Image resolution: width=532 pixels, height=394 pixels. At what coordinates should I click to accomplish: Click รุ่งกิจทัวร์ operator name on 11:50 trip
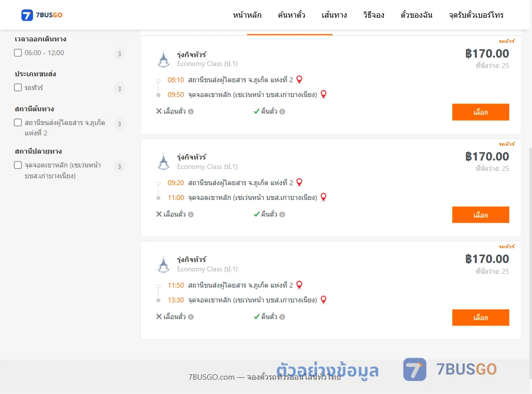pyautogui.click(x=191, y=260)
